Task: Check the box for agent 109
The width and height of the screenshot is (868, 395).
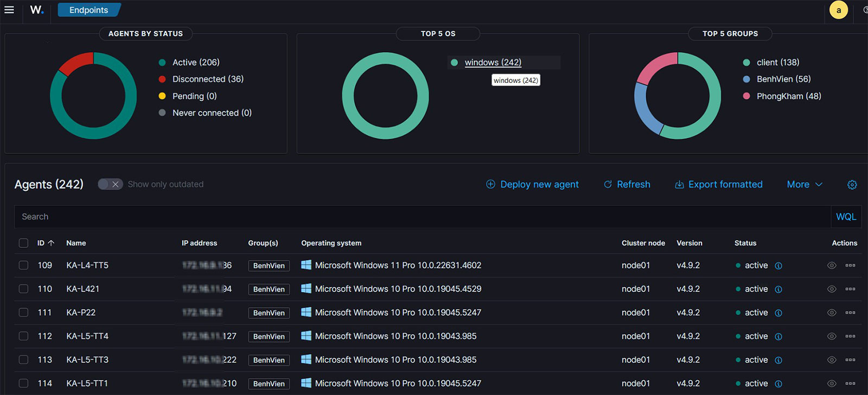Action: pyautogui.click(x=23, y=266)
